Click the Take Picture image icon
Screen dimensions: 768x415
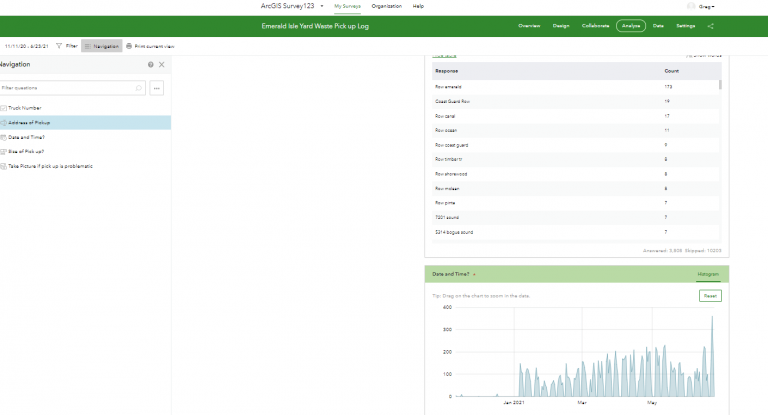point(3,166)
